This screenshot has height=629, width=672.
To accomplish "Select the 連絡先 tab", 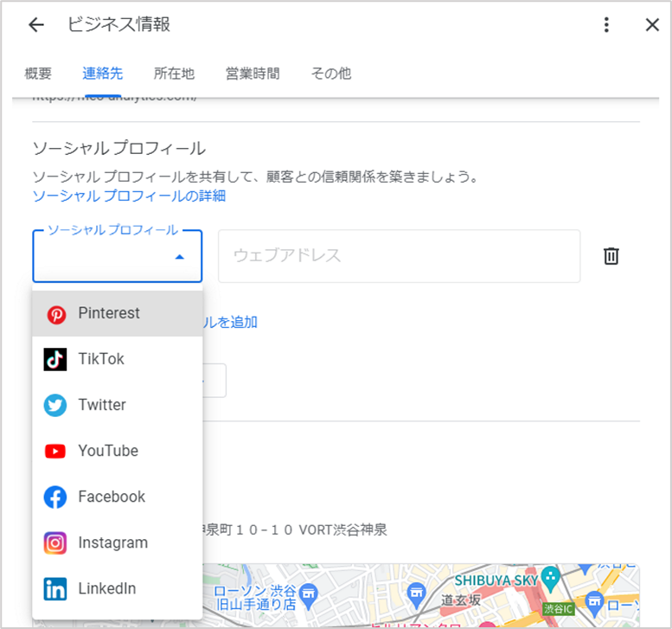I will 103,74.
